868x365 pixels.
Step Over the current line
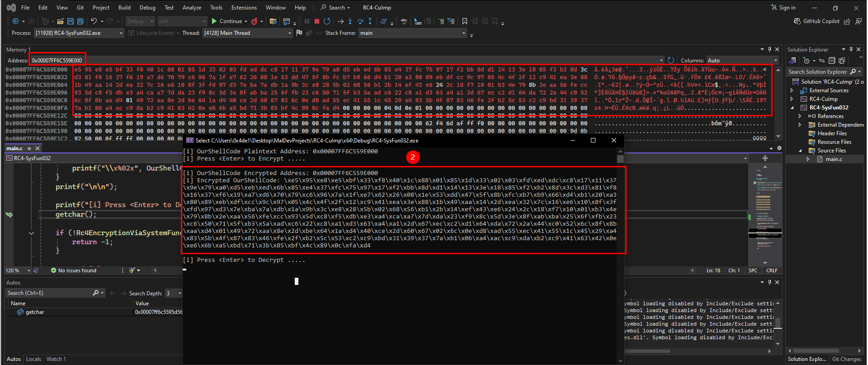tap(360, 21)
